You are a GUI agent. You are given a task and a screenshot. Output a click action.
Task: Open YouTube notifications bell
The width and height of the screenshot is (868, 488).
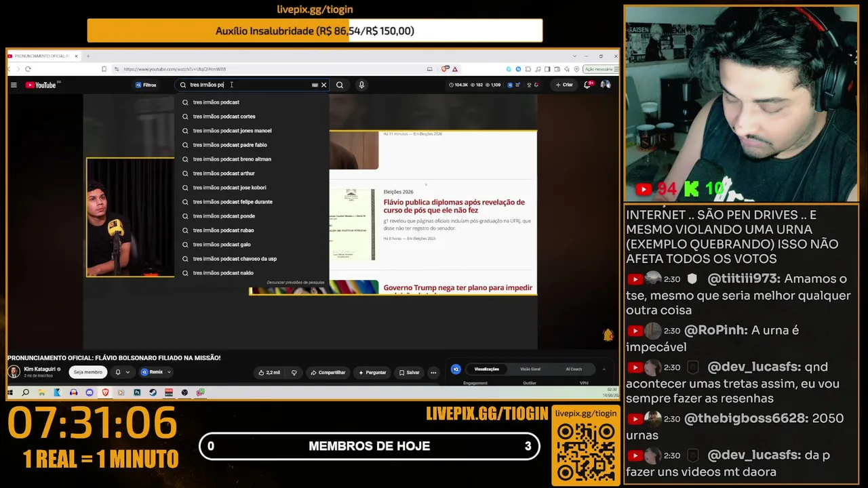point(588,85)
